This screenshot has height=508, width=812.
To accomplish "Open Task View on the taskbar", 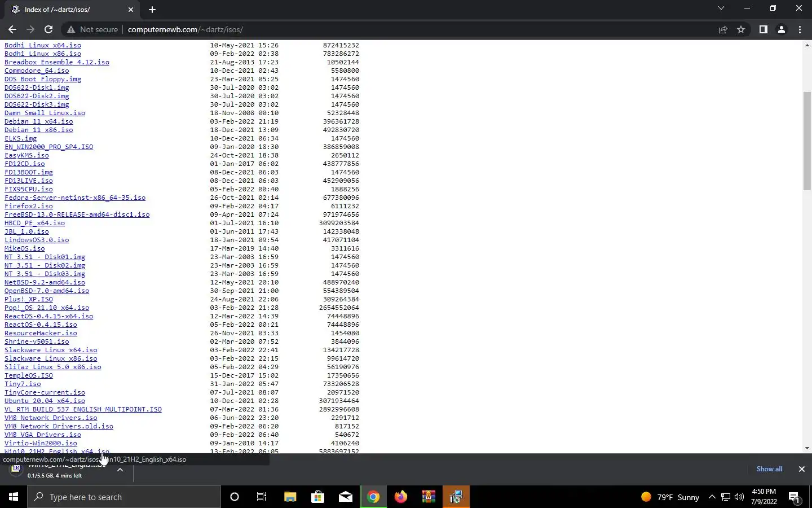I will [x=262, y=497].
